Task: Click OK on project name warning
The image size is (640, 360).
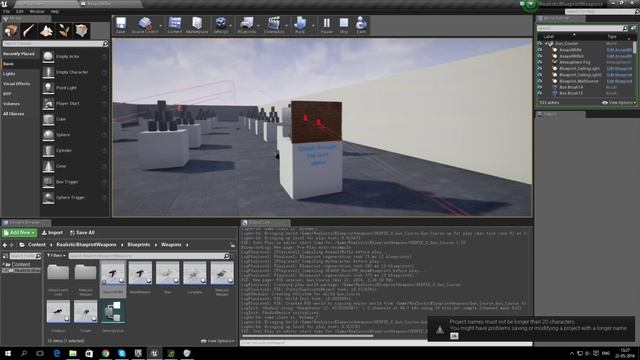Action: click(x=454, y=336)
